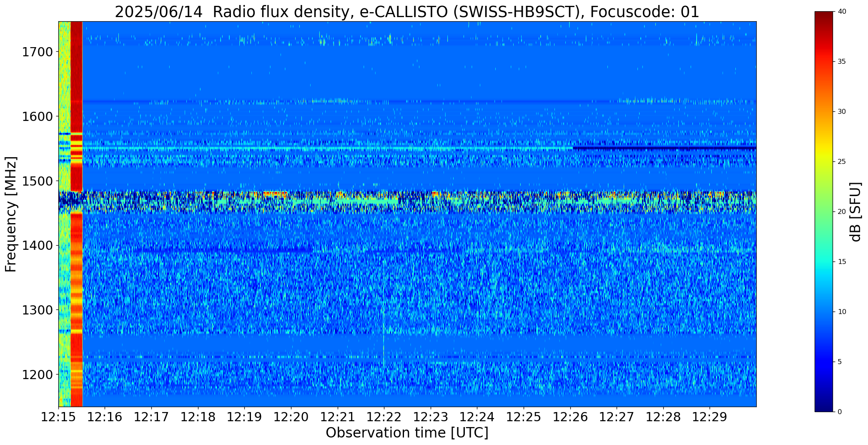Click the colorbar tick label 25
The width and height of the screenshot is (868, 445).
[x=842, y=162]
